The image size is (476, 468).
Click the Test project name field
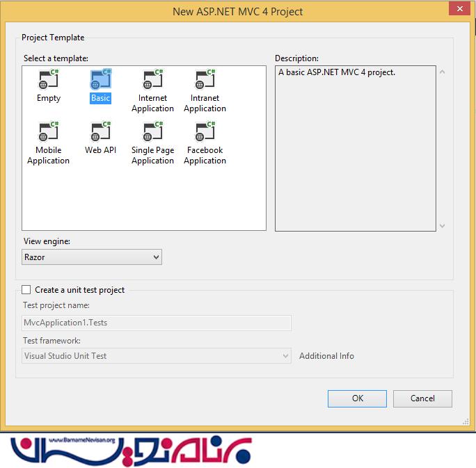click(157, 323)
